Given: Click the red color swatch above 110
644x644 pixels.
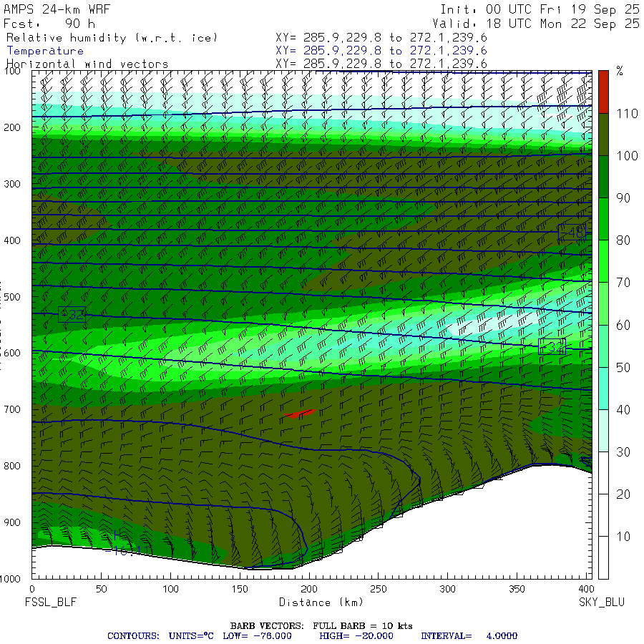Looking at the screenshot, I should [x=603, y=92].
